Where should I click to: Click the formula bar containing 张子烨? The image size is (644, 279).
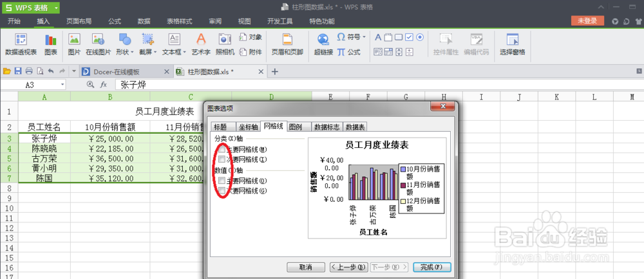pyautogui.click(x=378, y=84)
